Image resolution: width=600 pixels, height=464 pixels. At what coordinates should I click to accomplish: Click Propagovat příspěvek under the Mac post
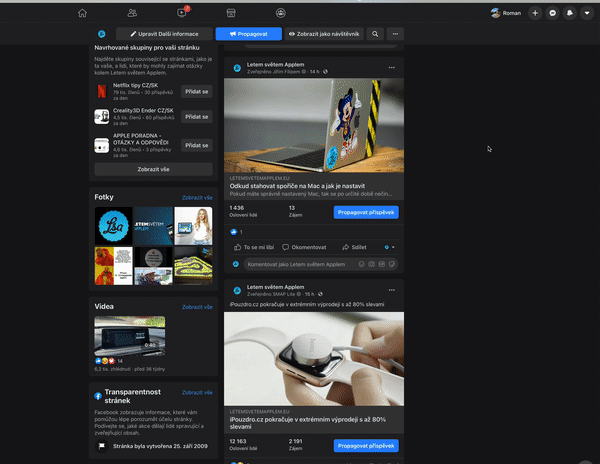pyautogui.click(x=366, y=212)
